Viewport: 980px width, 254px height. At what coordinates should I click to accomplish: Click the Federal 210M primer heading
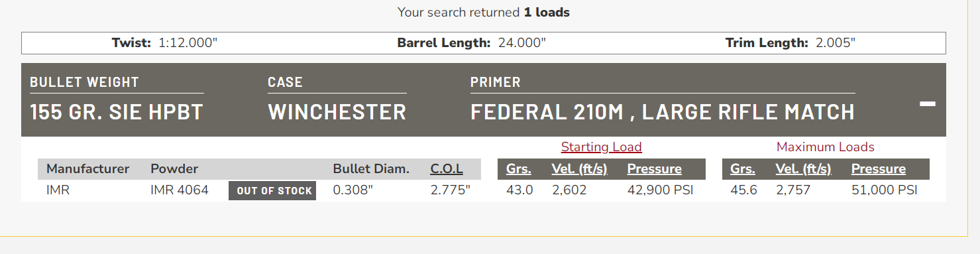click(663, 112)
